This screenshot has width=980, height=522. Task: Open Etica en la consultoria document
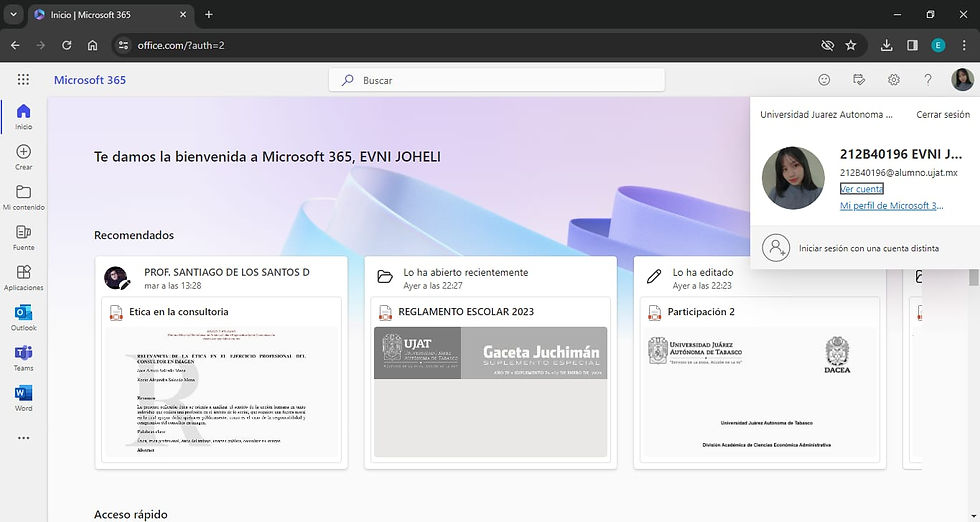[222, 379]
